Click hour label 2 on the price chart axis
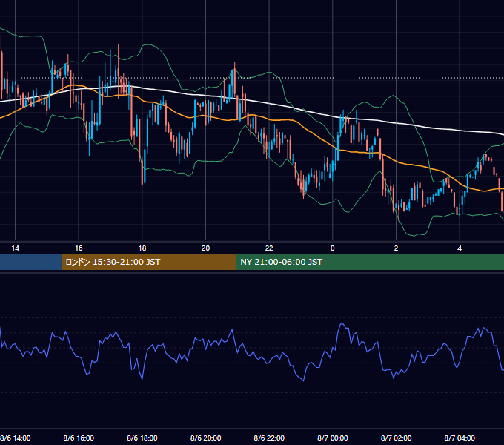This screenshot has height=445, width=504. (396, 248)
